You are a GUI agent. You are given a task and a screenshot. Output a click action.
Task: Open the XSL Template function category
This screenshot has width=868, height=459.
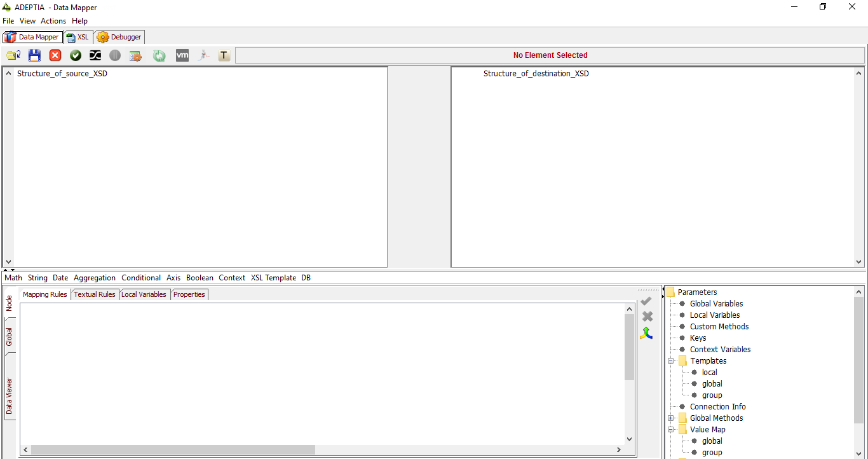click(273, 278)
